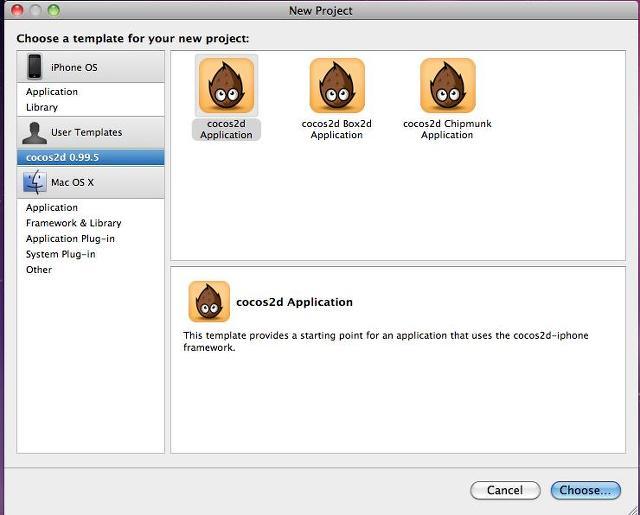
Task: Select Framework & Library category
Action: [x=73, y=223]
